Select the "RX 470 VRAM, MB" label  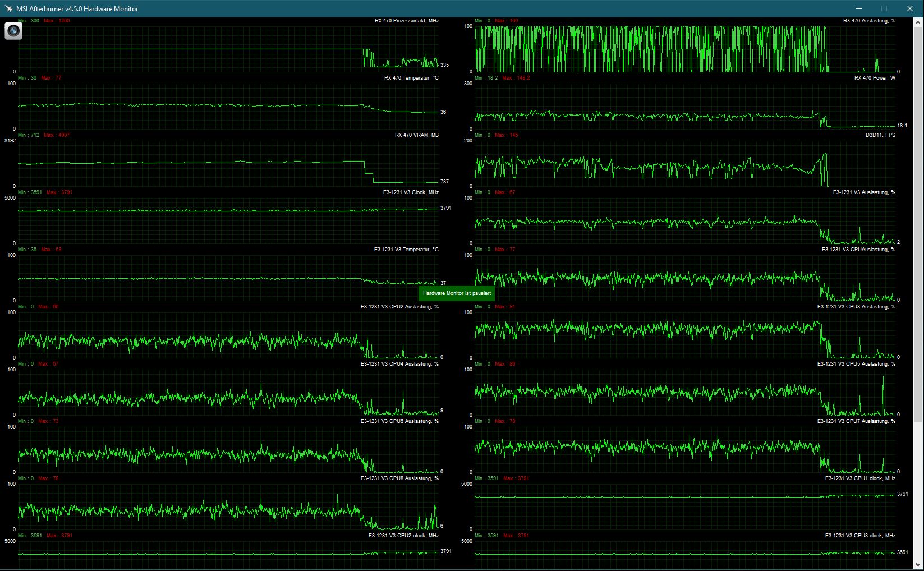click(417, 135)
